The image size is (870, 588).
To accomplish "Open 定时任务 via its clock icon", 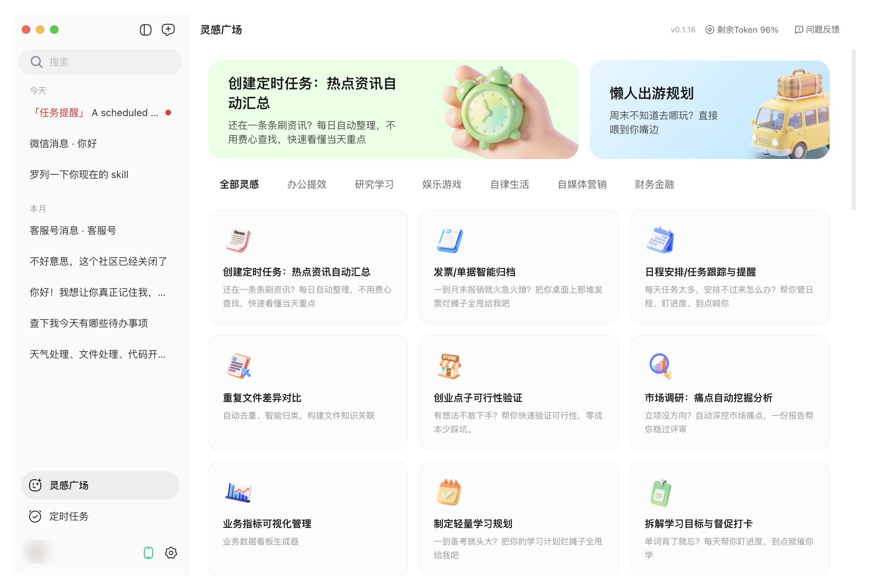I will pos(35,516).
